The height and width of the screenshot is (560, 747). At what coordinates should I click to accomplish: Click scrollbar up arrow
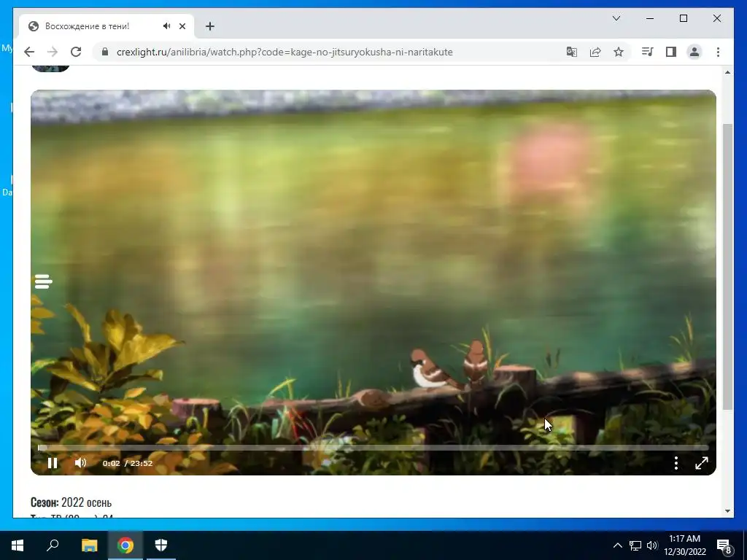click(x=727, y=72)
